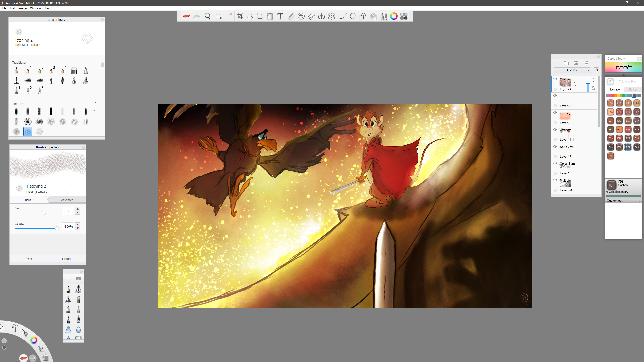Open brush Type Standard dropdown
Viewport: 644px width, 362px height.
(51, 192)
